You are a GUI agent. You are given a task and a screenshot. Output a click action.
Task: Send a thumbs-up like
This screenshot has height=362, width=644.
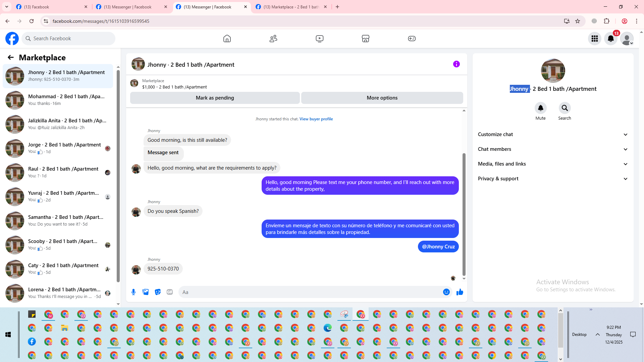pos(460,292)
